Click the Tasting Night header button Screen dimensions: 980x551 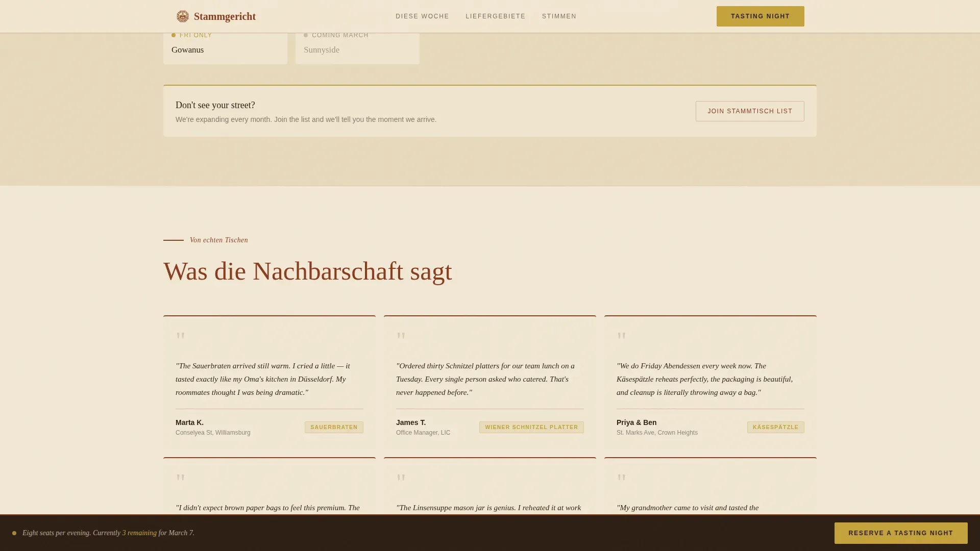click(x=760, y=16)
